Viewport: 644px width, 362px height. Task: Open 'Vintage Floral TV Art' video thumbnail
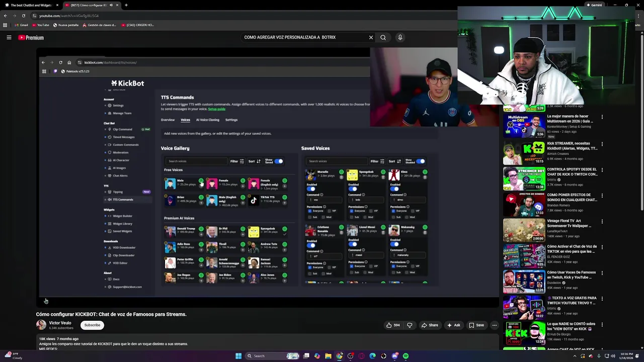click(x=524, y=230)
